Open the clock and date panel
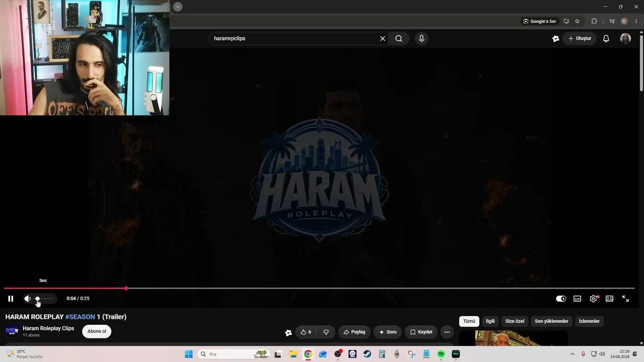The image size is (644, 362). tap(619, 354)
